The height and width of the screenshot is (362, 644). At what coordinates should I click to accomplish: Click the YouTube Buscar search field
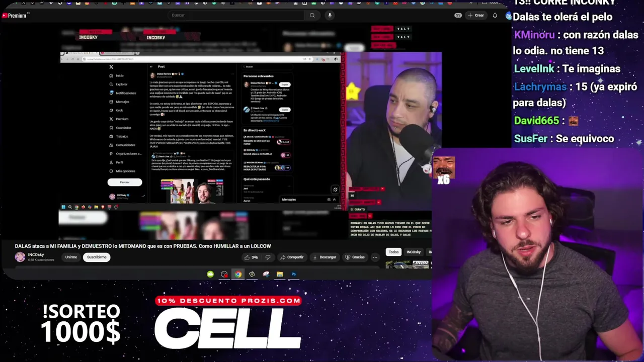point(236,15)
